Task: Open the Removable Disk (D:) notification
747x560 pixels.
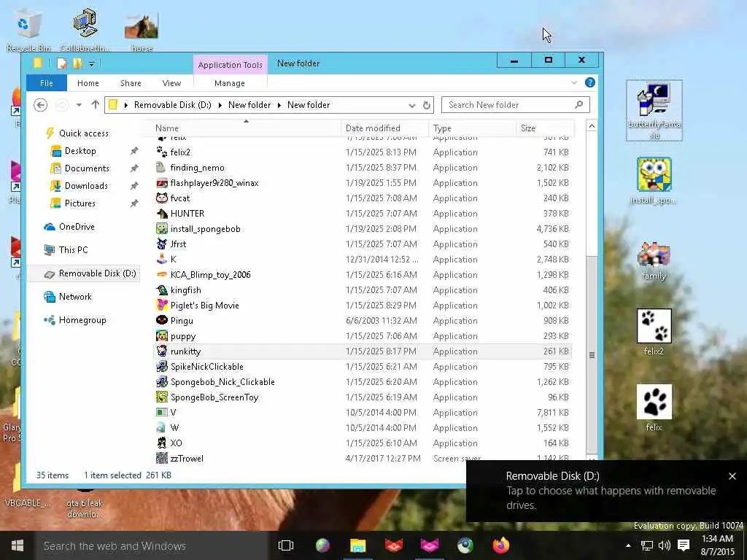Action: pos(606,491)
